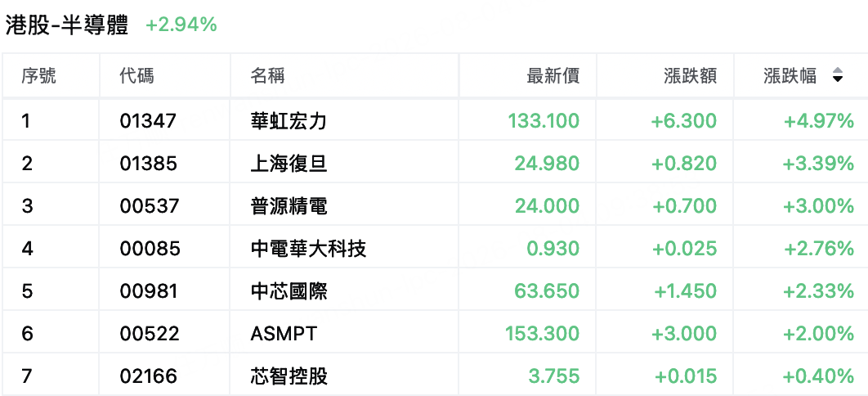
Task: Sort by 漲跌幅 column header
Action: point(790,76)
